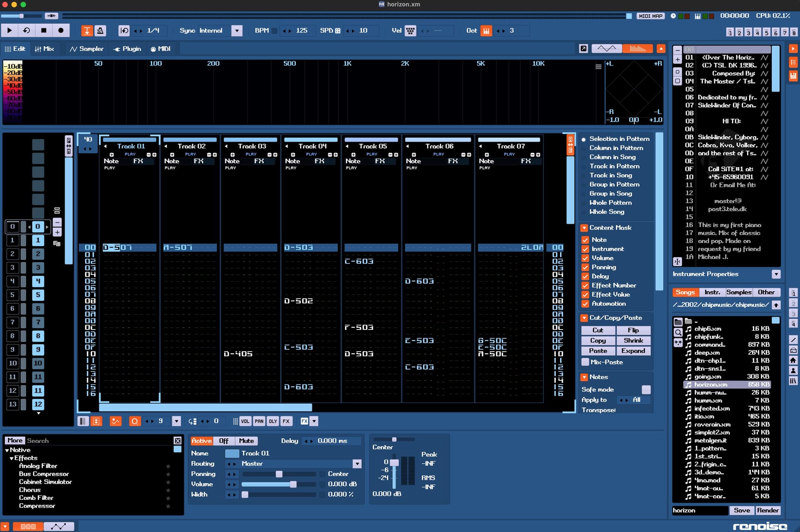Enable pattern follow icon in transport bar
Screen dimensions: 800x532
(x=87, y=30)
